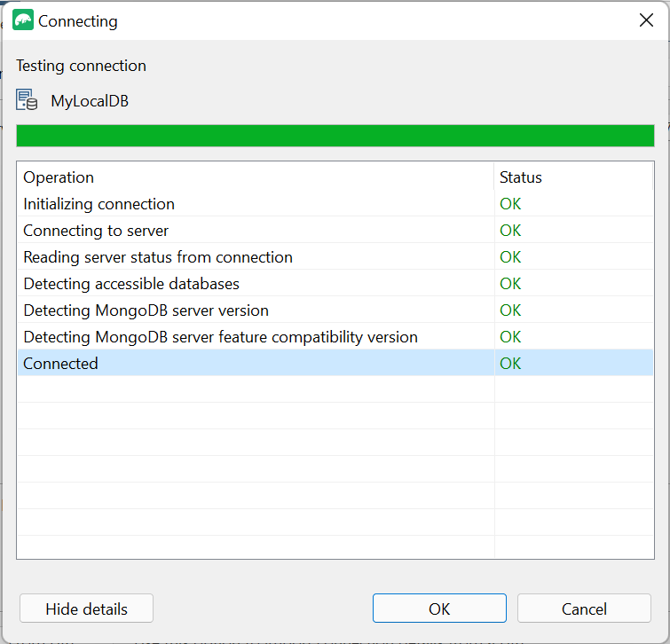Select the Connecting to server row
The image size is (670, 644).
[335, 230]
